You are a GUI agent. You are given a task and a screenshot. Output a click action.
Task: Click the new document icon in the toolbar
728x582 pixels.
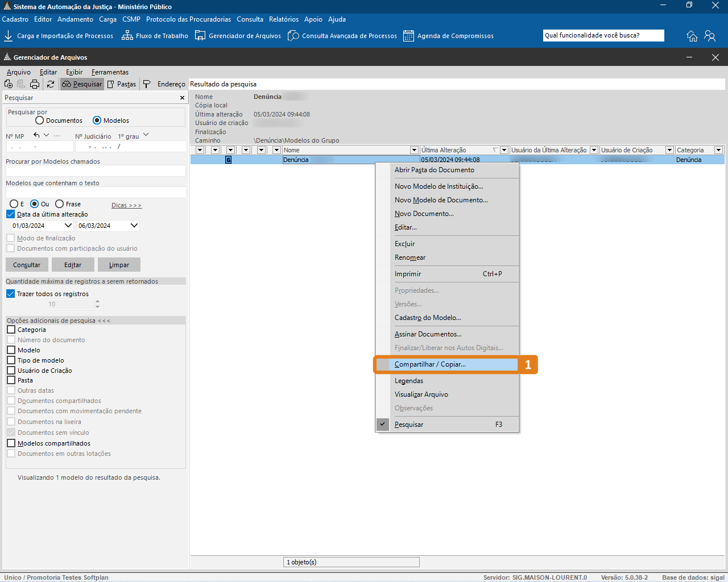9,84
